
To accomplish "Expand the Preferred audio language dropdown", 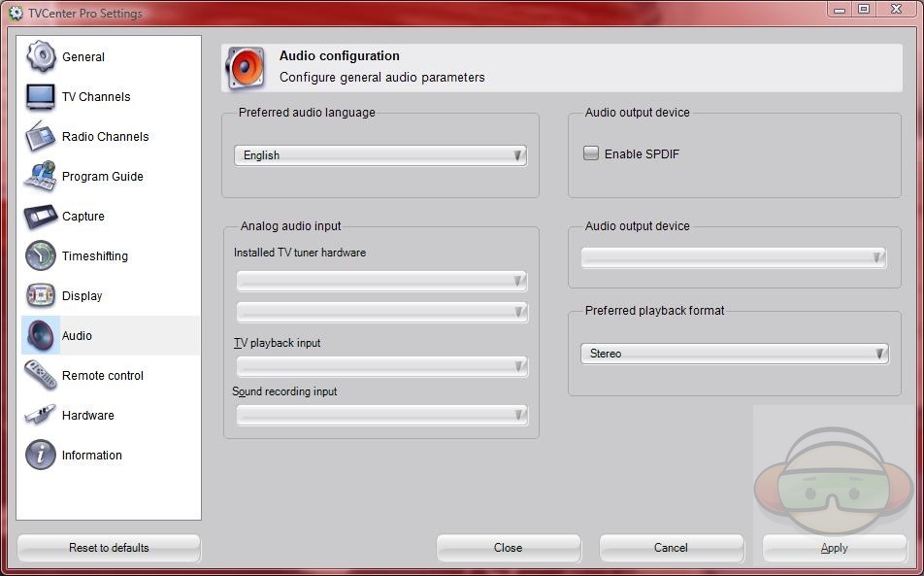I will tap(380, 155).
